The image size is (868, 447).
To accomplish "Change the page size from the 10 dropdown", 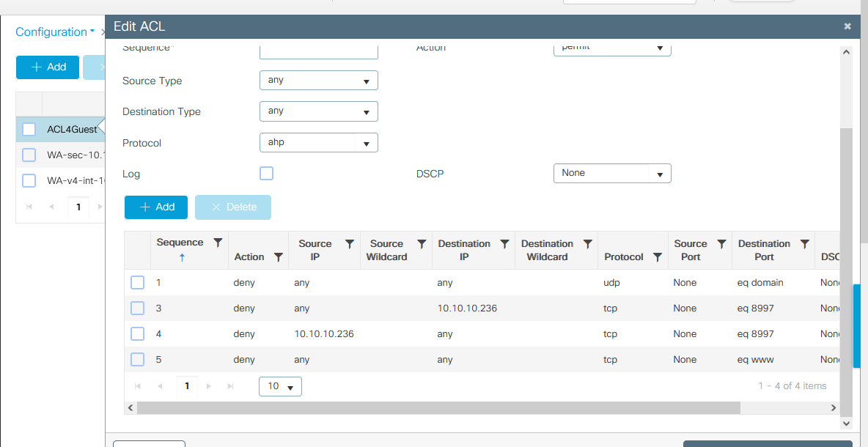I will click(280, 386).
